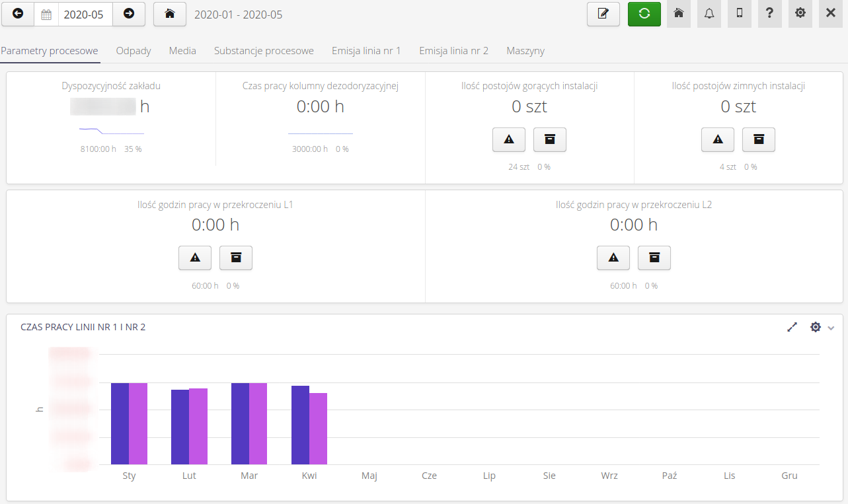Click the mobile view icon in the toolbar
The height and width of the screenshot is (504, 848).
click(x=739, y=14)
